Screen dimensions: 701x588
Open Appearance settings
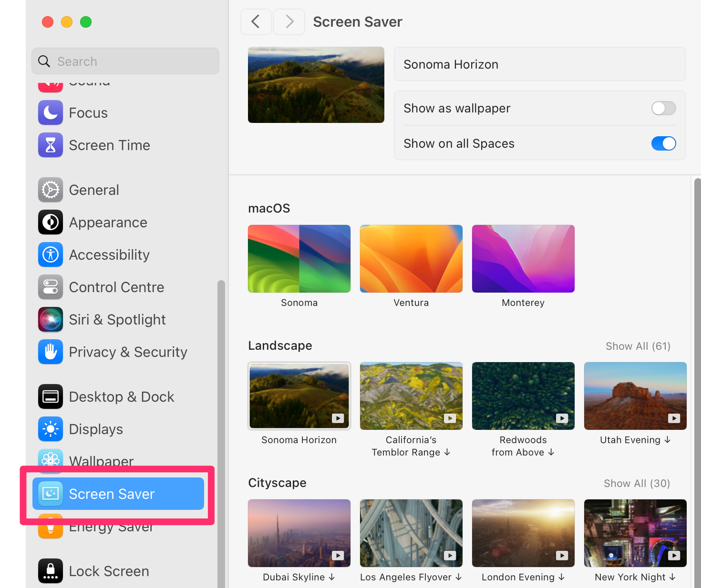tap(118, 222)
